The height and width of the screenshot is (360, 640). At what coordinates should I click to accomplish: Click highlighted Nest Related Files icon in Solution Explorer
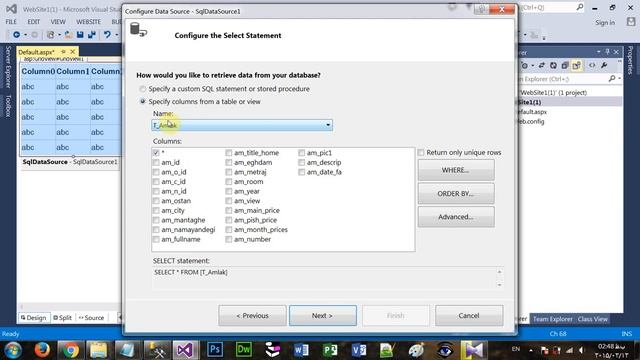click(x=577, y=65)
